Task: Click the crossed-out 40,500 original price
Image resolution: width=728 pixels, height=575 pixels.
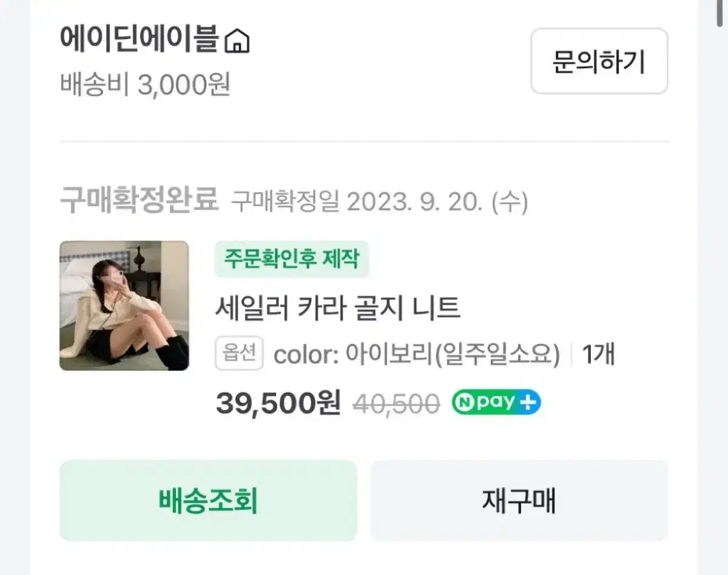Action: (396, 404)
